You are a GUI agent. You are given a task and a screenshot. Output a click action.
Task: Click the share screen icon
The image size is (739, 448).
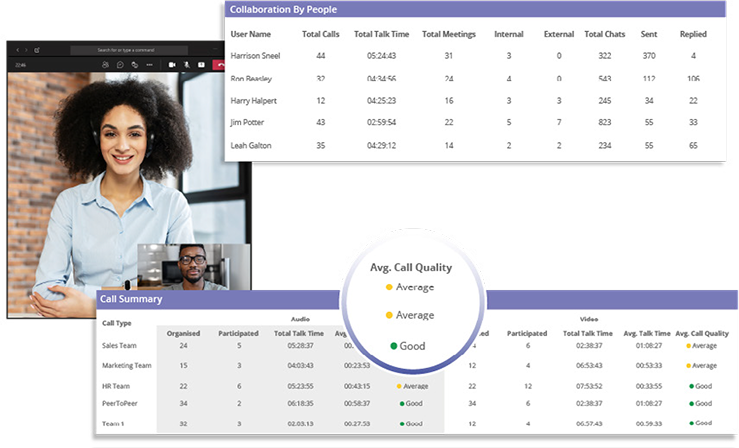(x=201, y=65)
